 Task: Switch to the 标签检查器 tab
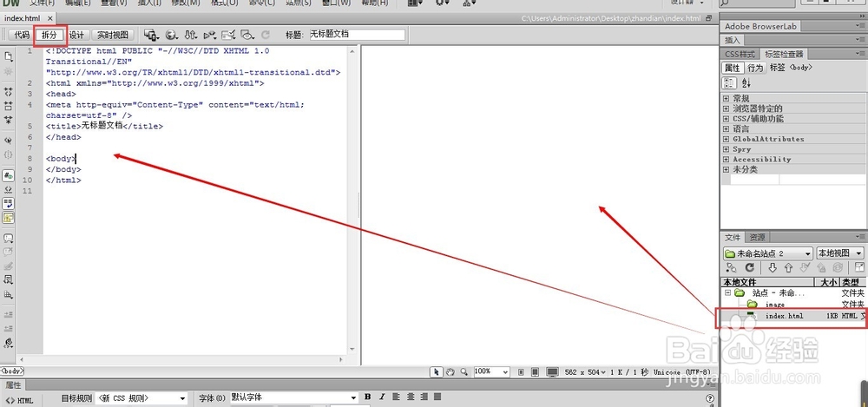click(783, 55)
